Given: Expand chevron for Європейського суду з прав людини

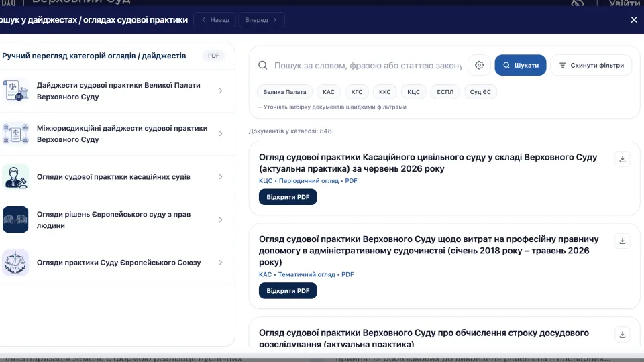Looking at the screenshot, I should pos(221,220).
